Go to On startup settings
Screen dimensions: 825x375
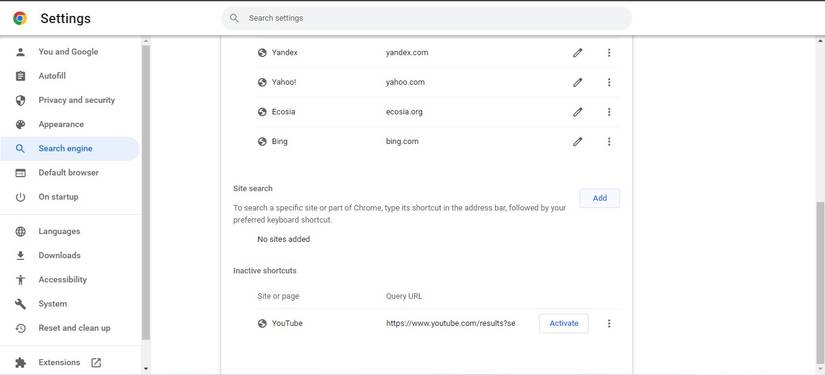point(70,197)
